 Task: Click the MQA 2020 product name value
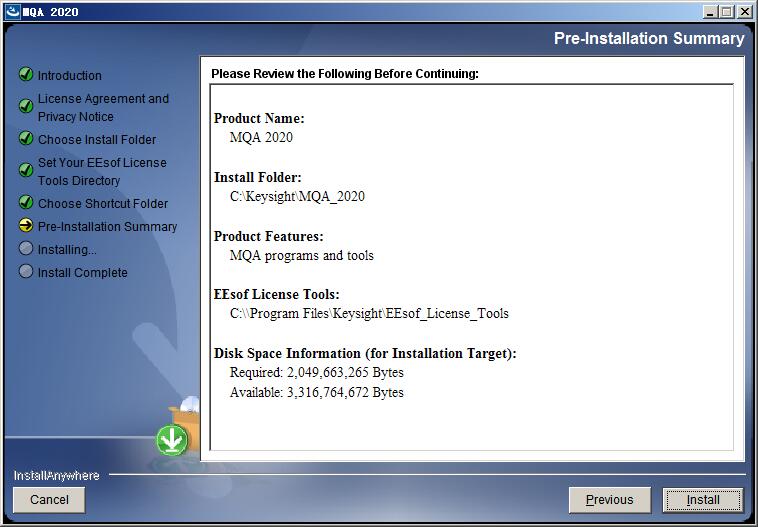point(261,137)
